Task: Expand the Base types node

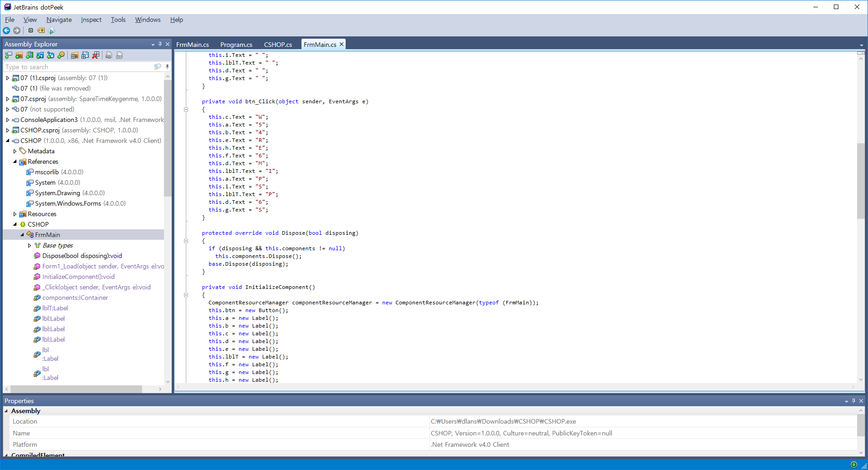Action: click(29, 245)
